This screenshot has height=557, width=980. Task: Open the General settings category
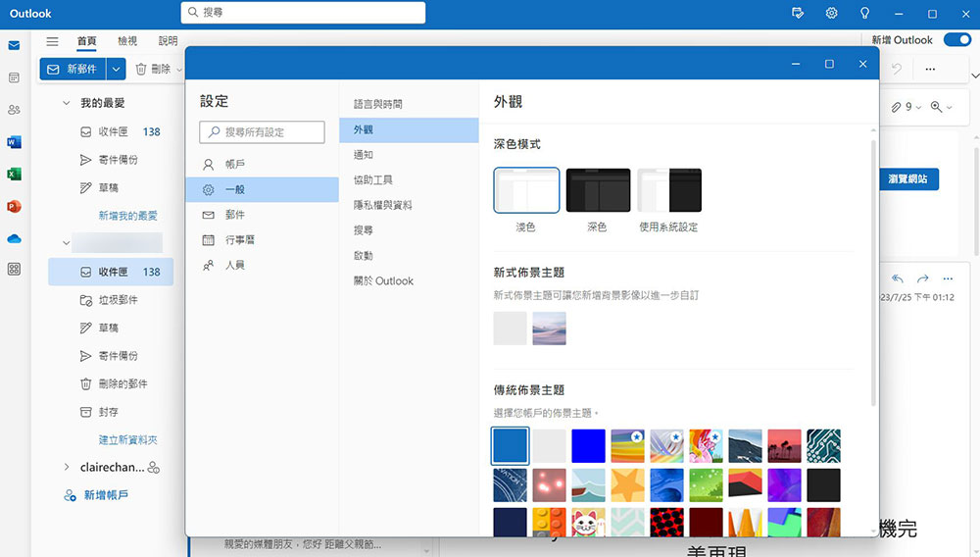(263, 189)
